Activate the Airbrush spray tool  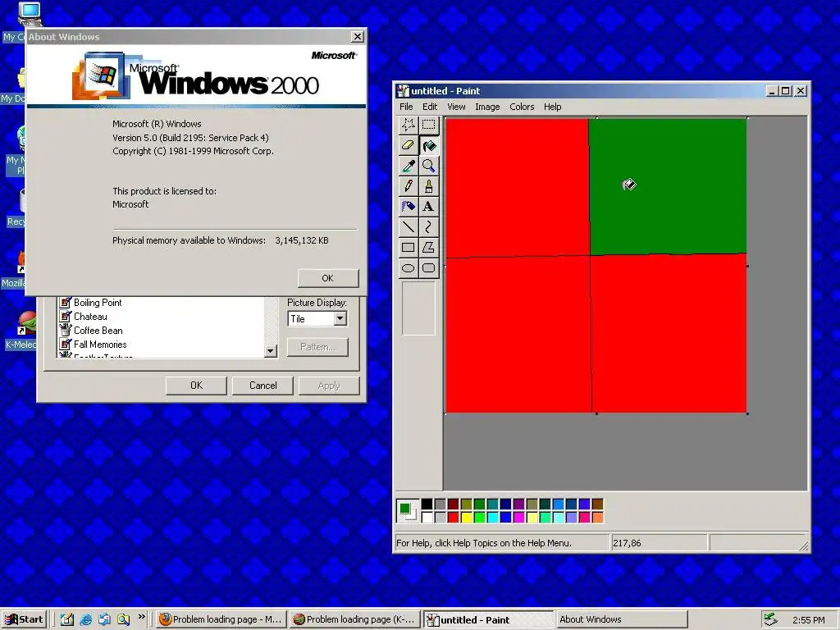409,206
